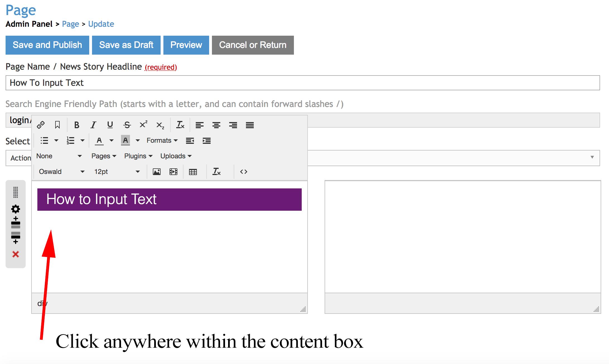The width and height of the screenshot is (609, 364).
Task: Open the Pages menu
Action: pos(102,156)
